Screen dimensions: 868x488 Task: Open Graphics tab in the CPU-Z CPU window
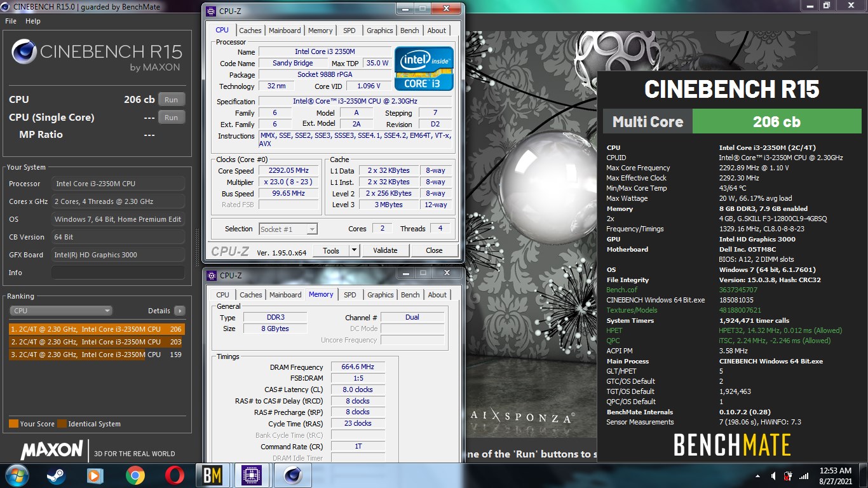(x=380, y=30)
